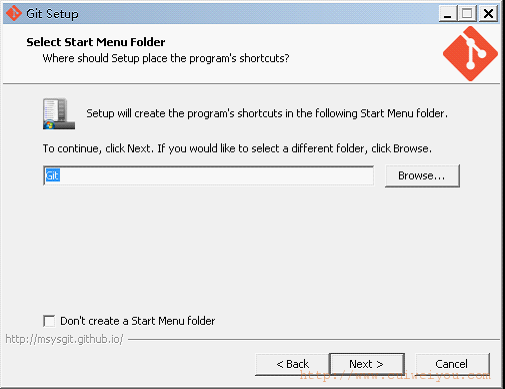Click the "Where should Setup place" subtitle text
Image resolution: width=505 pixels, height=389 pixels.
[166, 58]
